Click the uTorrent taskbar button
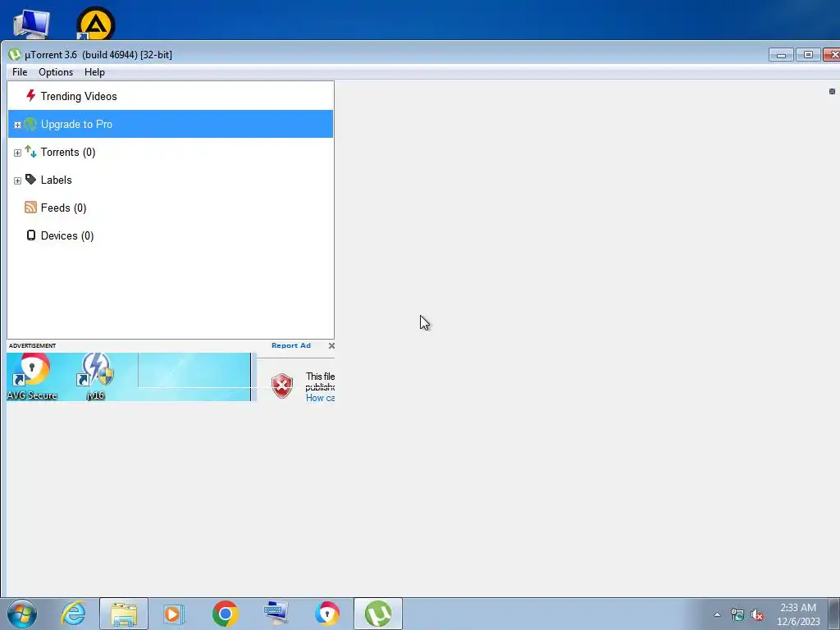 pos(377,614)
